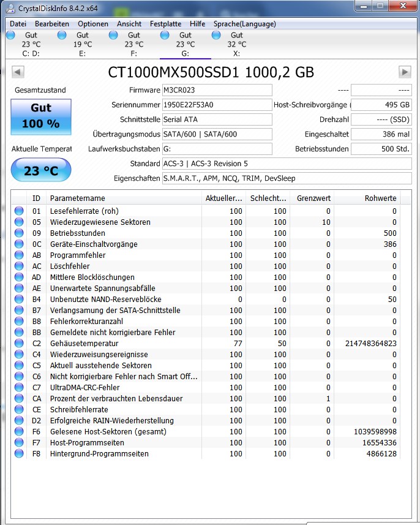Screen dimensions: 420x525
Task: Click status icon for Schreibfehlerrate
Action: pos(19,410)
